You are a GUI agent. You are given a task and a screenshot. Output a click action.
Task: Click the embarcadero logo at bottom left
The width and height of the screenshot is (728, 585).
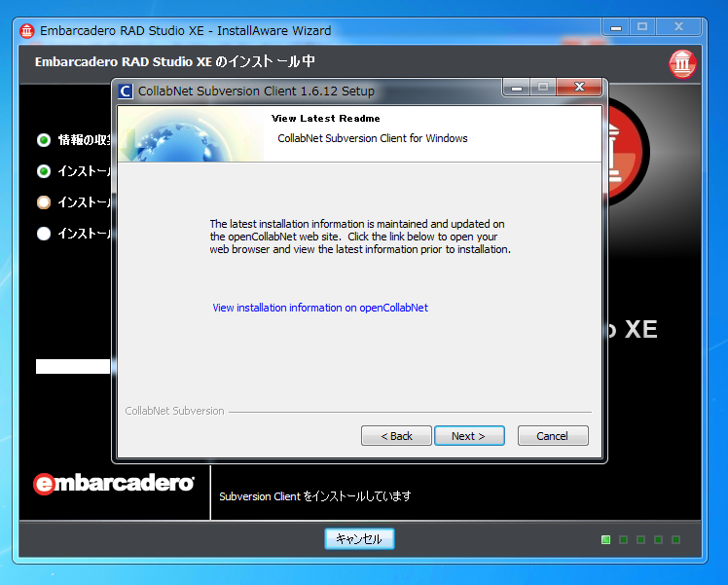[114, 484]
